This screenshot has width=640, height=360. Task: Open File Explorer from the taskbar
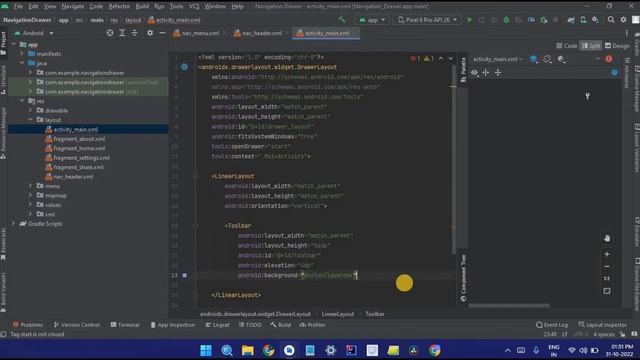click(247, 350)
